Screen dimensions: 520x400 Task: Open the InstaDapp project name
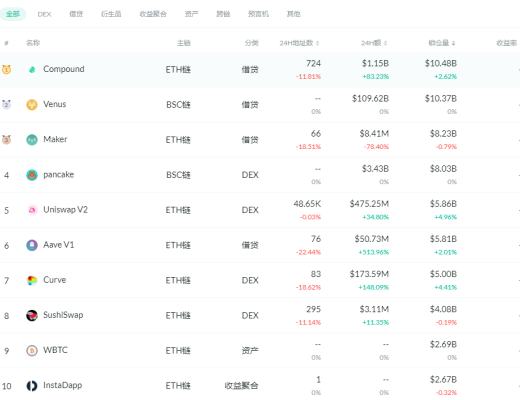click(63, 385)
